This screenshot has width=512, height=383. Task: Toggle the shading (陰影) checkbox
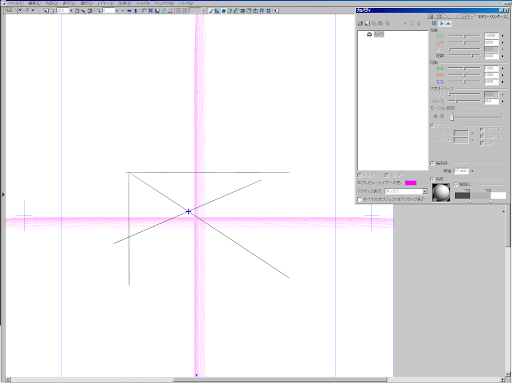432,179
